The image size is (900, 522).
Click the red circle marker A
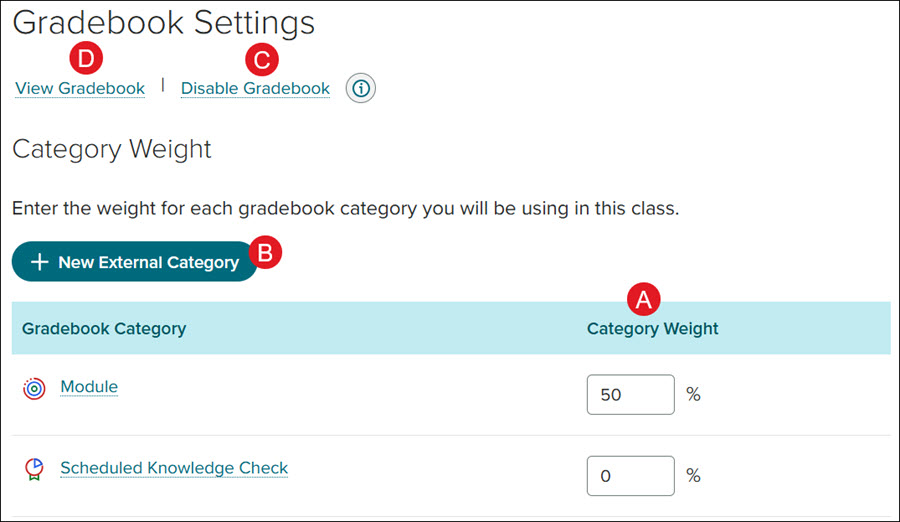point(643,299)
